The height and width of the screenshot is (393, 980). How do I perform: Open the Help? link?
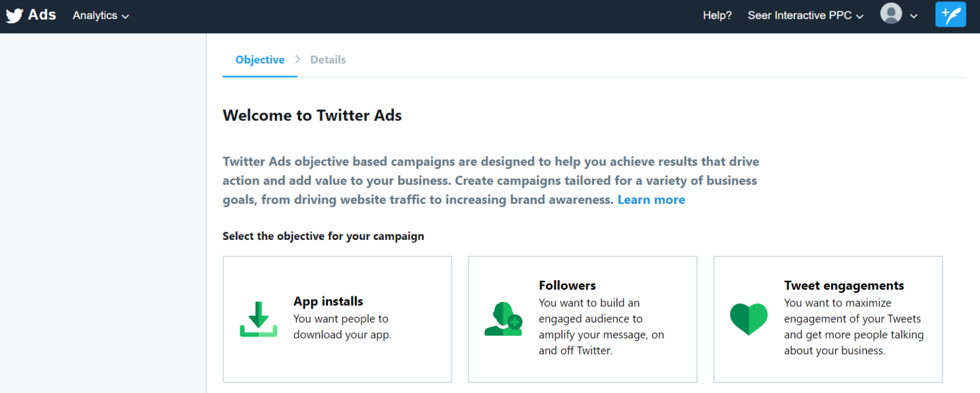point(717,16)
